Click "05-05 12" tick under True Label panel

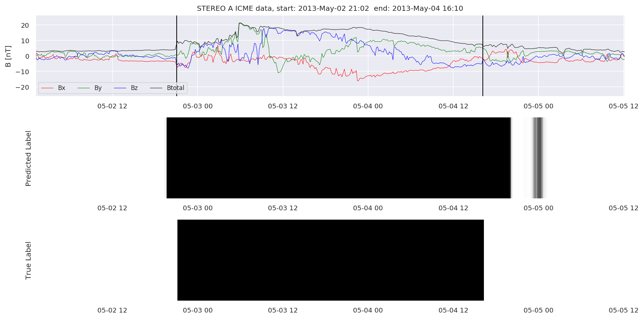click(623, 310)
